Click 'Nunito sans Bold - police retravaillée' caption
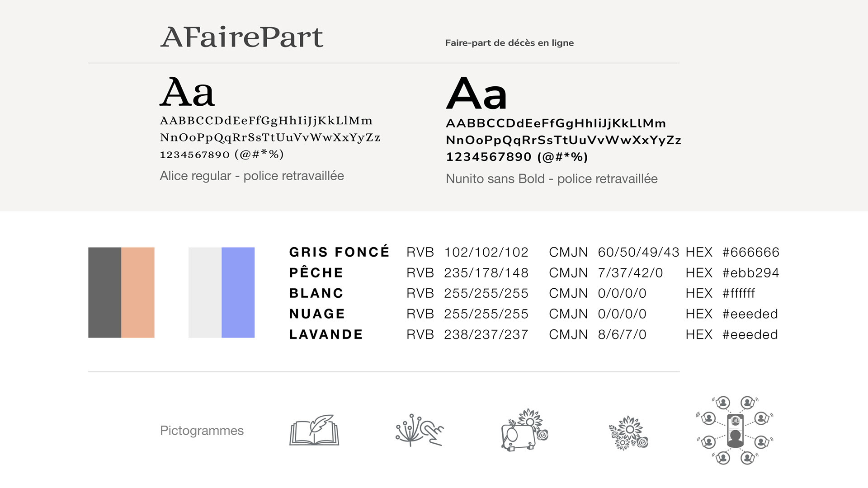This screenshot has height=488, width=868. click(x=552, y=179)
